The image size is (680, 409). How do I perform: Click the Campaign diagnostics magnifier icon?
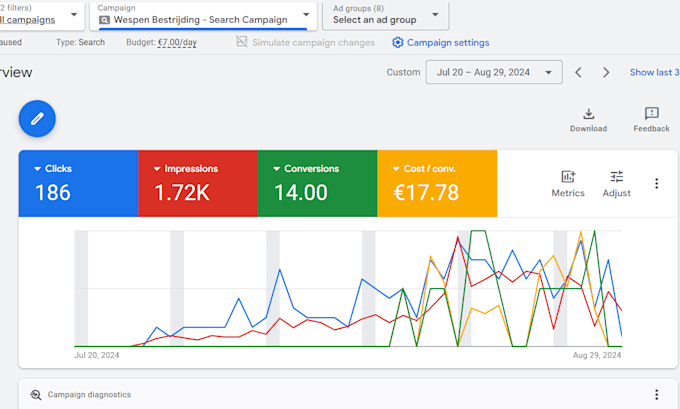pyautogui.click(x=36, y=395)
